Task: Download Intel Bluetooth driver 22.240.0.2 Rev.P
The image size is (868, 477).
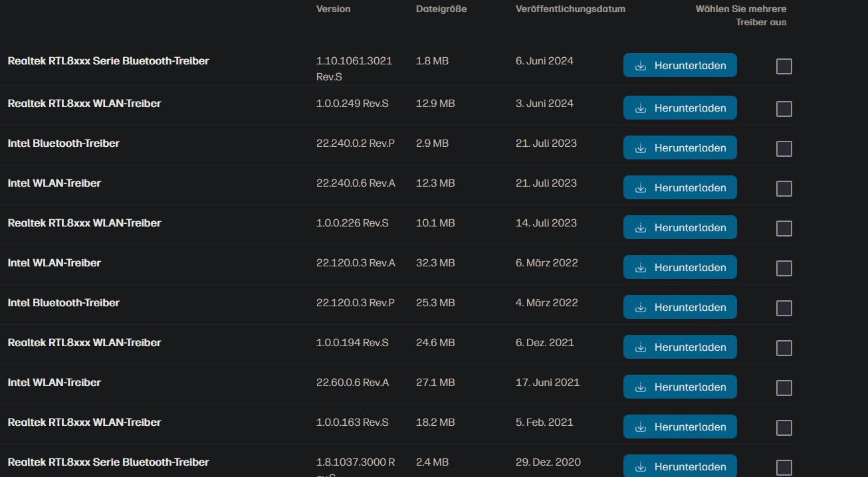Action: point(680,147)
